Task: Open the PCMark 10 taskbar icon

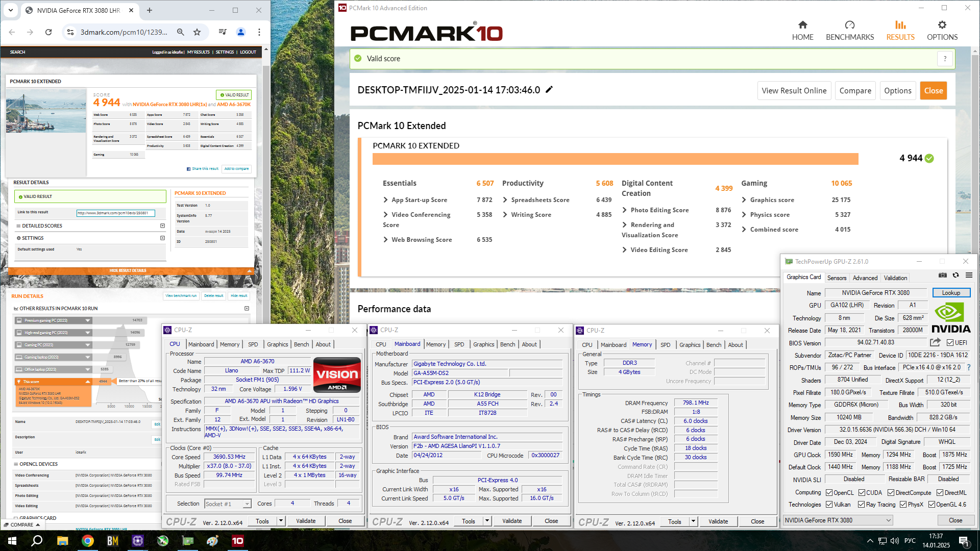Action: pos(238,541)
